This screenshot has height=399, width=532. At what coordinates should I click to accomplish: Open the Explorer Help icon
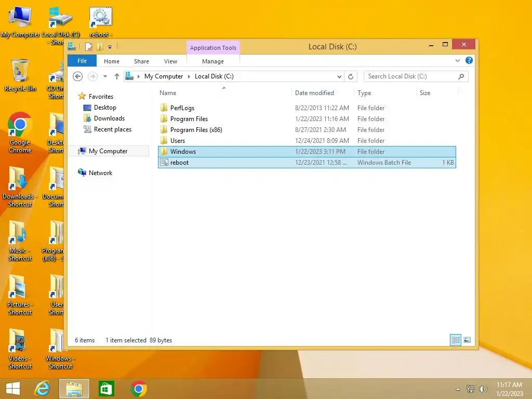click(469, 60)
